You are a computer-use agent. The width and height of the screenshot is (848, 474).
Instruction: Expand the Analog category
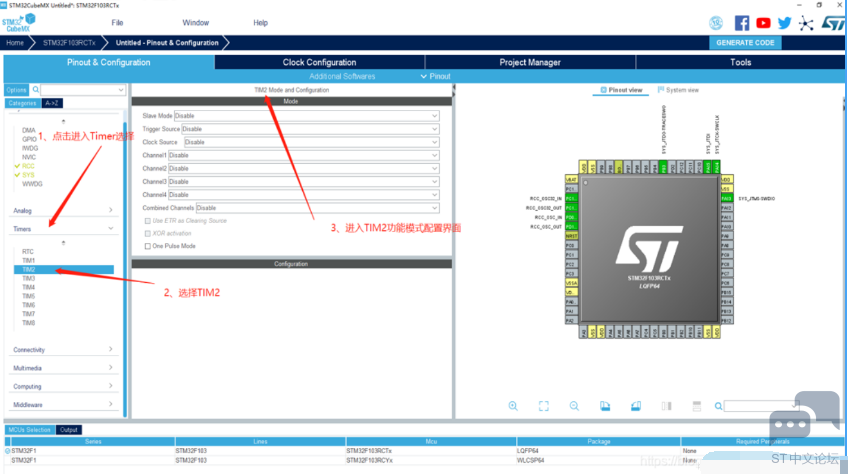(63, 210)
